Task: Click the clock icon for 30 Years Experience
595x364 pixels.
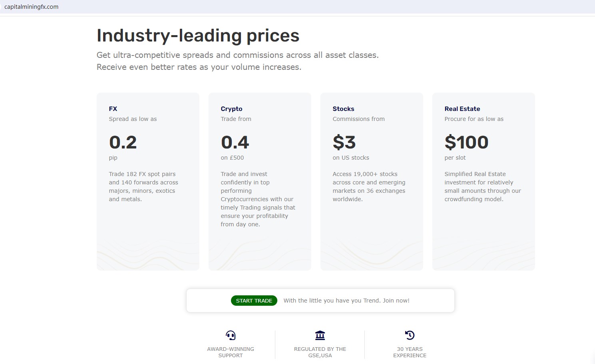Action: tap(410, 335)
